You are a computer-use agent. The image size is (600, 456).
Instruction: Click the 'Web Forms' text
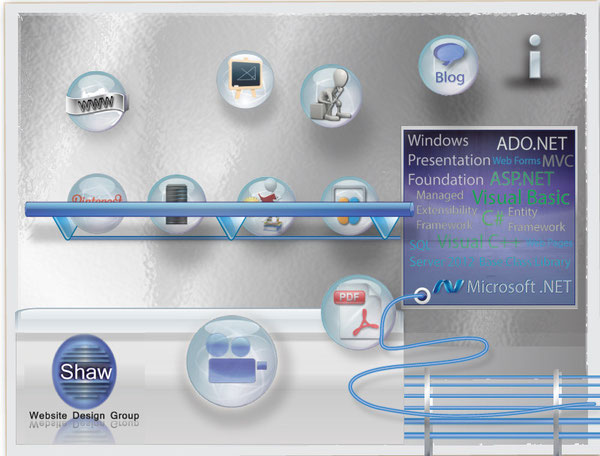(x=516, y=161)
